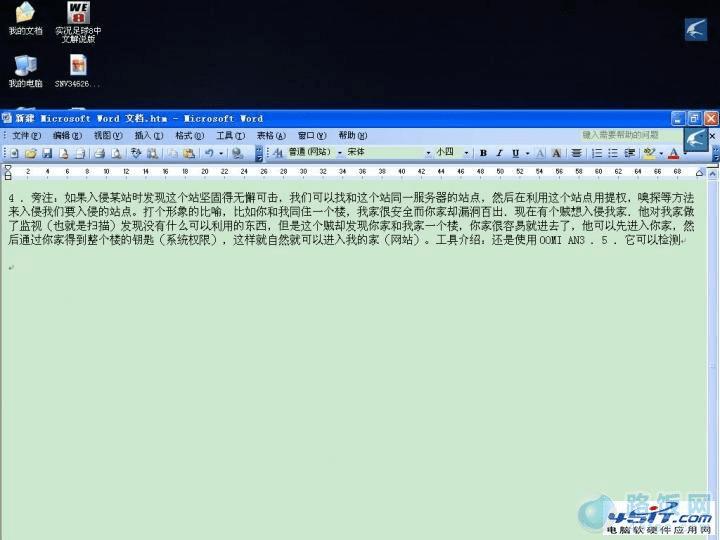Expand the highlight color dropdown arrow
Image resolution: width=720 pixels, height=540 pixels.
[x=661, y=153]
